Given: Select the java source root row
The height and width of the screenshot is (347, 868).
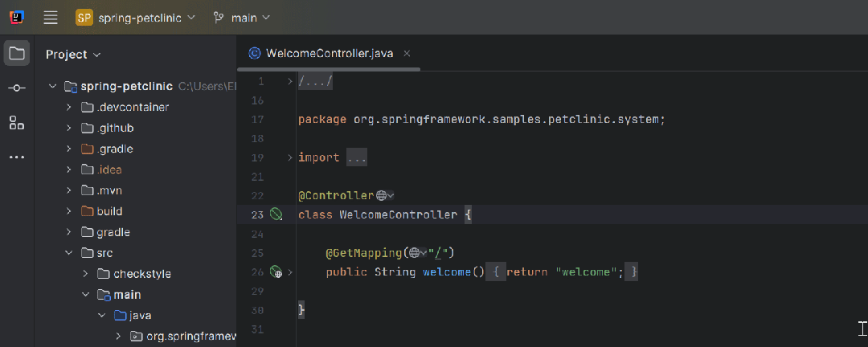Looking at the screenshot, I should (x=136, y=316).
